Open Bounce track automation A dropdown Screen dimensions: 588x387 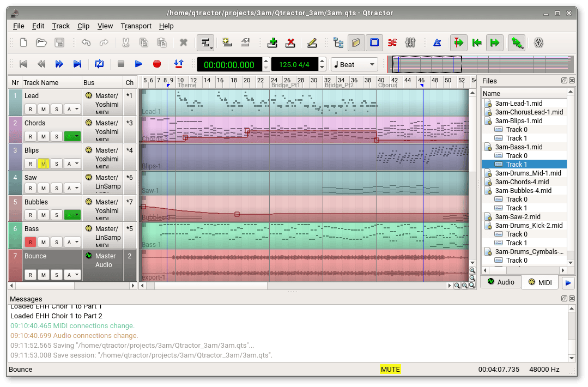coord(72,275)
